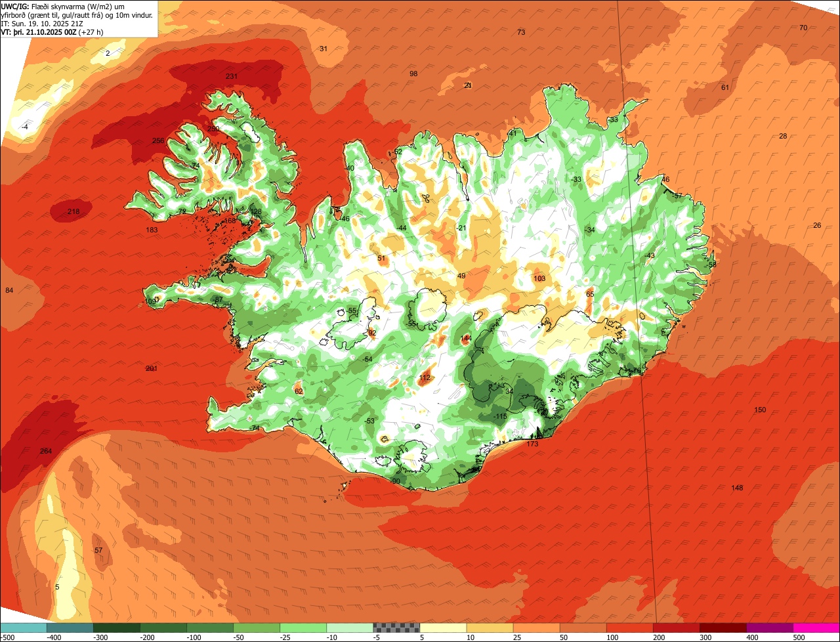This screenshot has height=642, width=840.
Task: Click the checkered legend swatch between -5 and 5
Action: pyautogui.click(x=396, y=628)
